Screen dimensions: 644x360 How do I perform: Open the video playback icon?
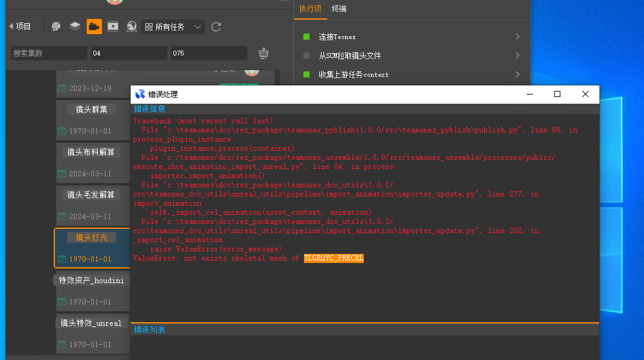(113, 26)
